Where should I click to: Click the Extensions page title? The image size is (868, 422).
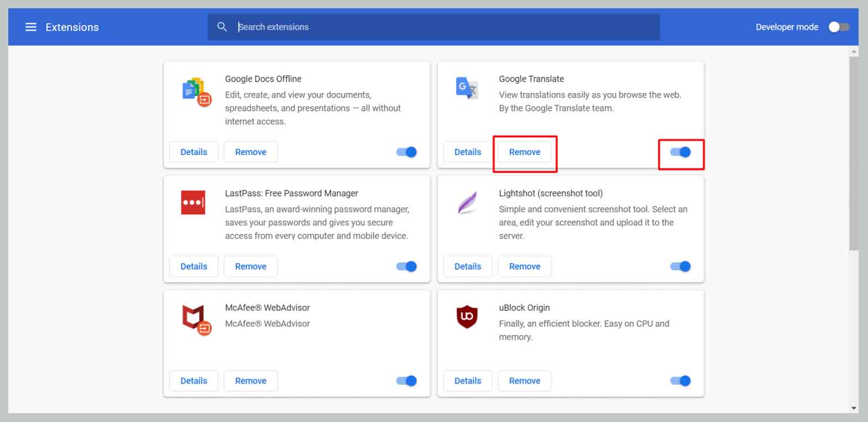click(x=72, y=27)
